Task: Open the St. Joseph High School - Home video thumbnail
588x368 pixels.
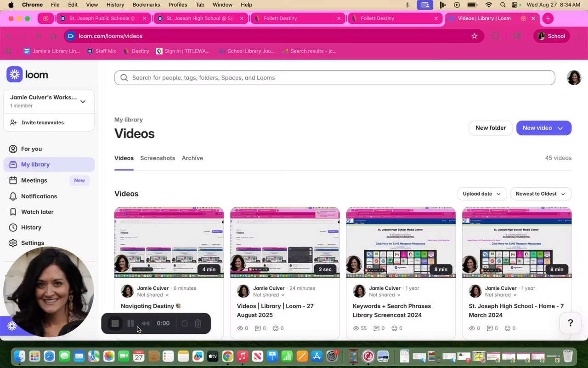Action: coord(517,242)
